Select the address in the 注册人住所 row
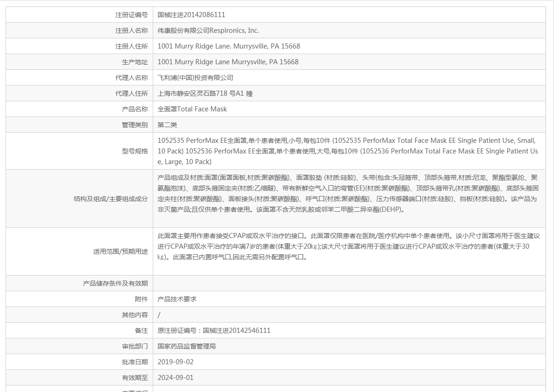Viewport: 554px width, 392px height. (x=229, y=46)
